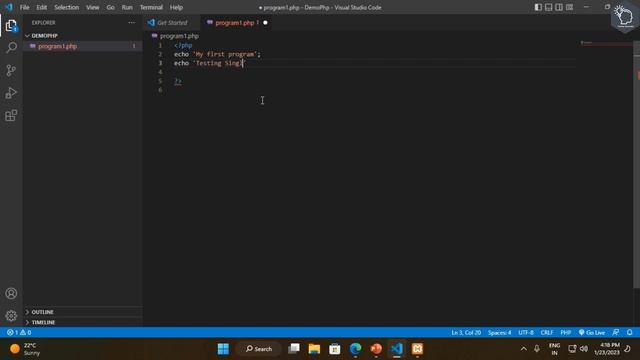Click the PHP language mode selector

(x=566, y=333)
